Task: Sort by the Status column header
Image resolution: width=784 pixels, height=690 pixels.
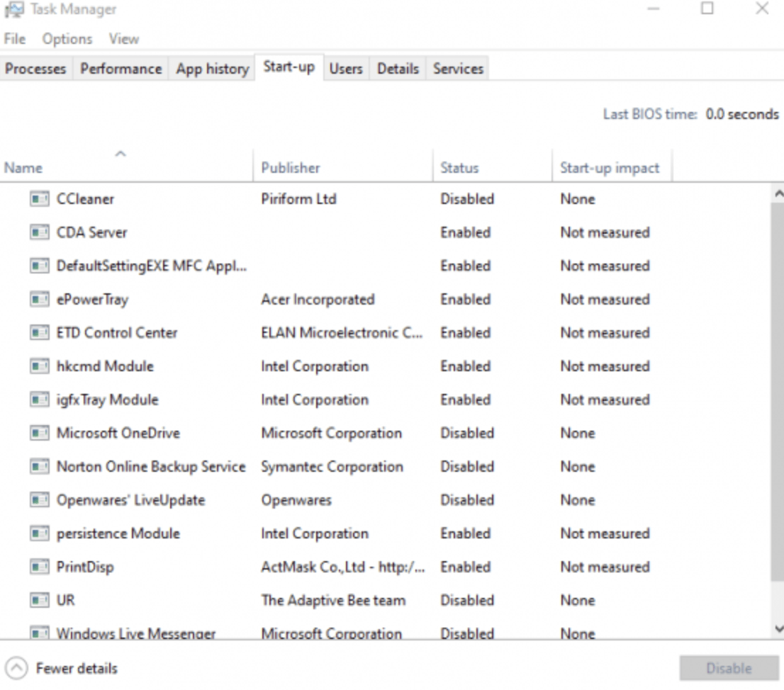Action: point(459,168)
